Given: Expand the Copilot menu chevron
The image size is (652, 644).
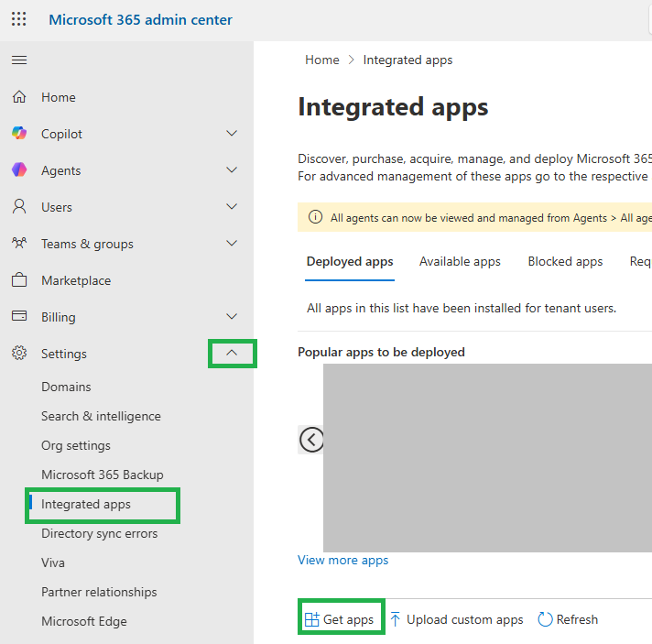Looking at the screenshot, I should coord(232,134).
